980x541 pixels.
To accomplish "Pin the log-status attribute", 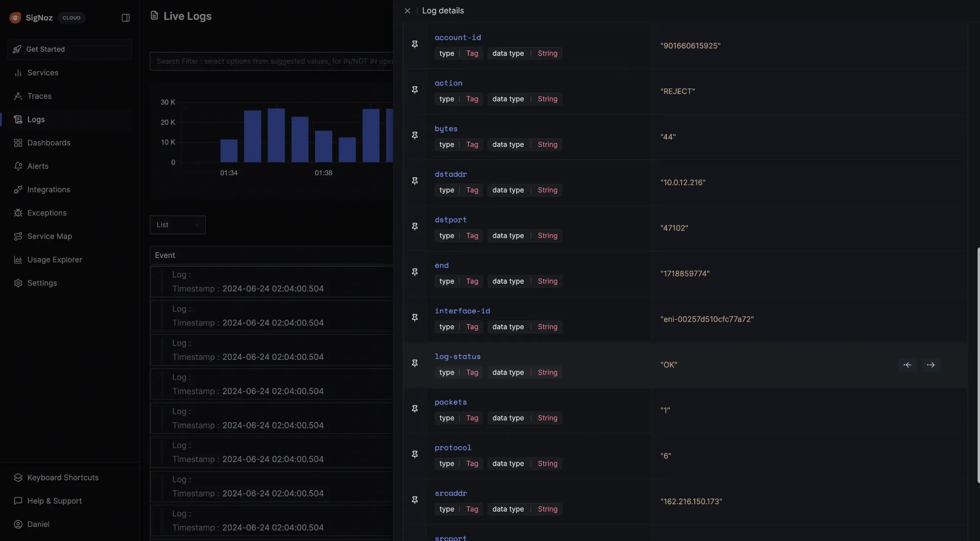I will 415,363.
